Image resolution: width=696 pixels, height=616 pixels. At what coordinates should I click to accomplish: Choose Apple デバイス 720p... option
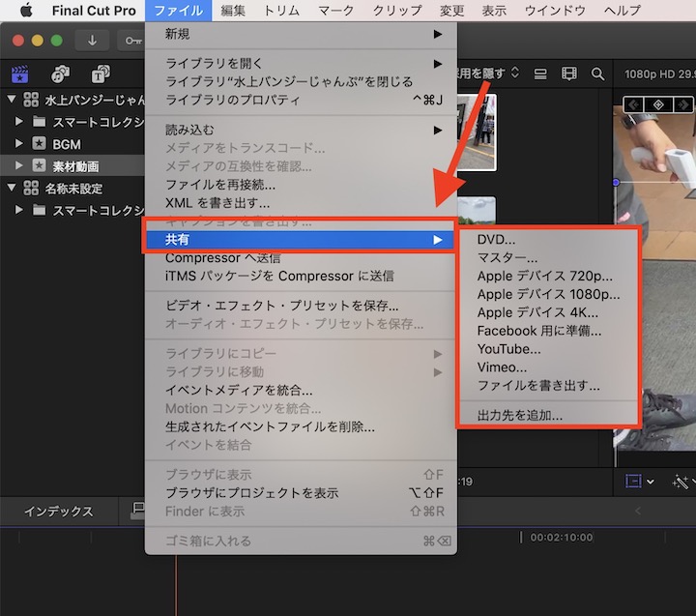coord(549,277)
